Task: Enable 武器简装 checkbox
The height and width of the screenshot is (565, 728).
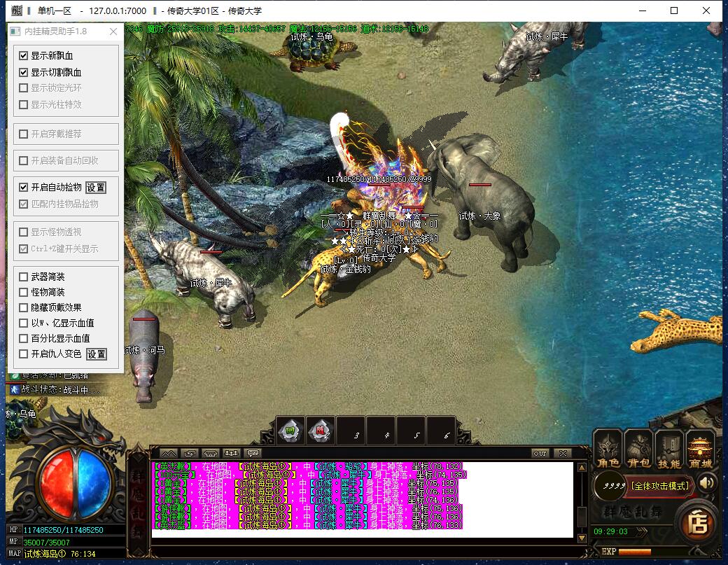Action: pyautogui.click(x=23, y=277)
